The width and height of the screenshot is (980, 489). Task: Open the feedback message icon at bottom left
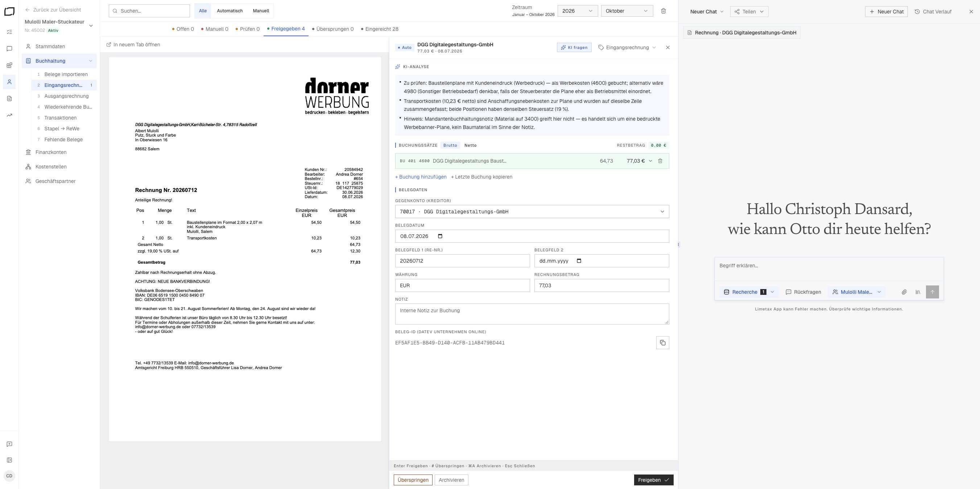click(x=9, y=444)
